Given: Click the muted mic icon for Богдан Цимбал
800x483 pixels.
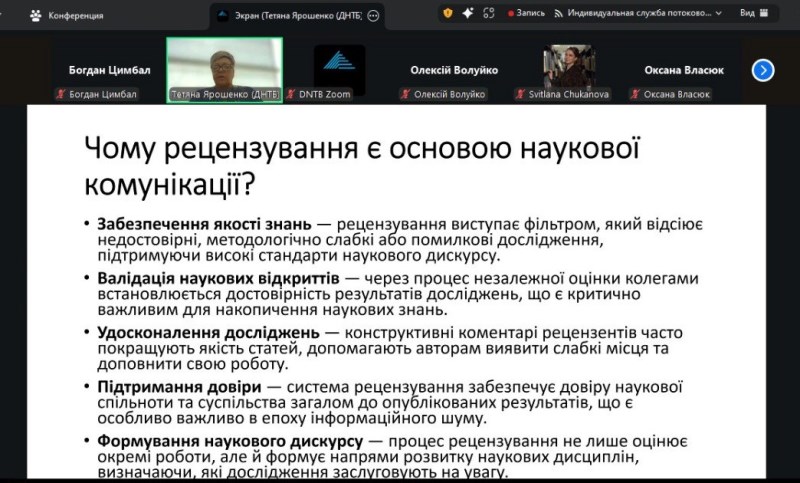Looking at the screenshot, I should pos(61,94).
